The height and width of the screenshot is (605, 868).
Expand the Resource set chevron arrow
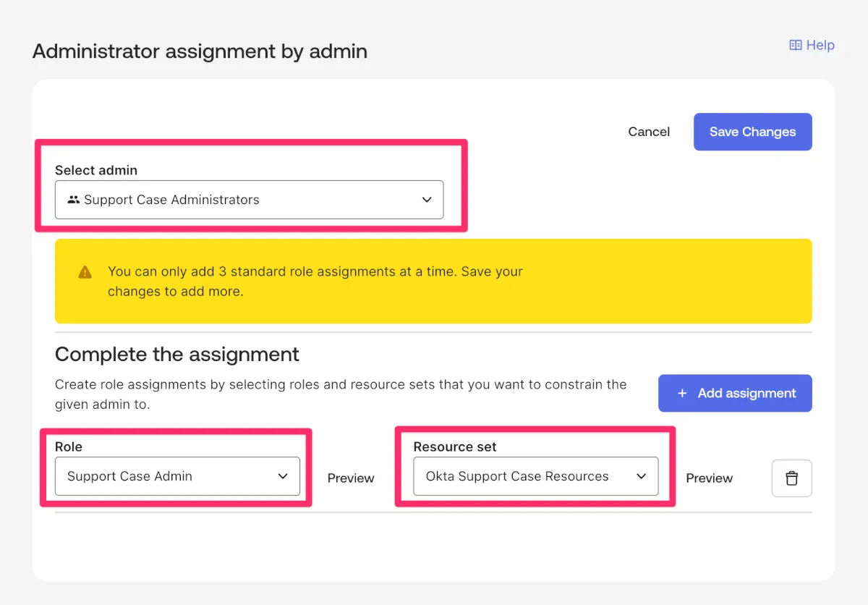(641, 476)
